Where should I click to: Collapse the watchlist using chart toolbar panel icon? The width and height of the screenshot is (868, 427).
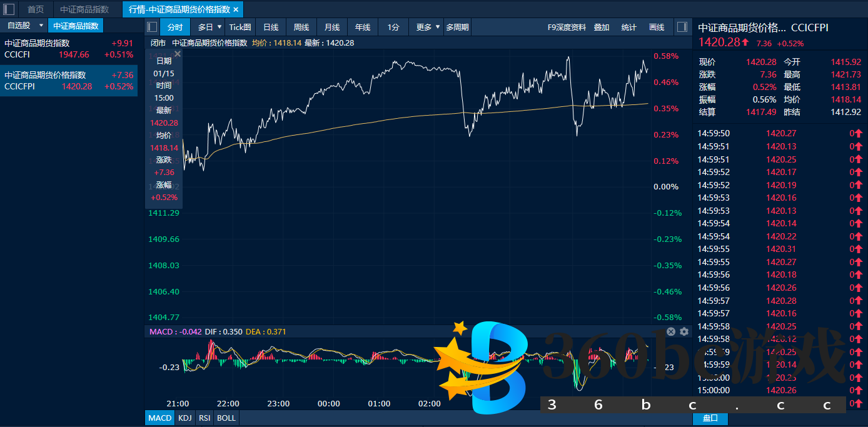pos(152,27)
